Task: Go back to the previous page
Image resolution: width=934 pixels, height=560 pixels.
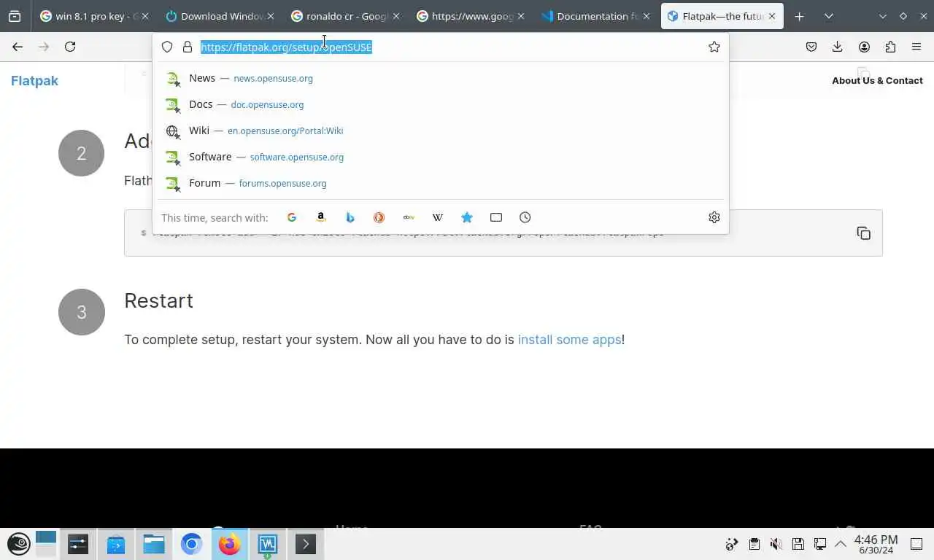Action: 18,47
